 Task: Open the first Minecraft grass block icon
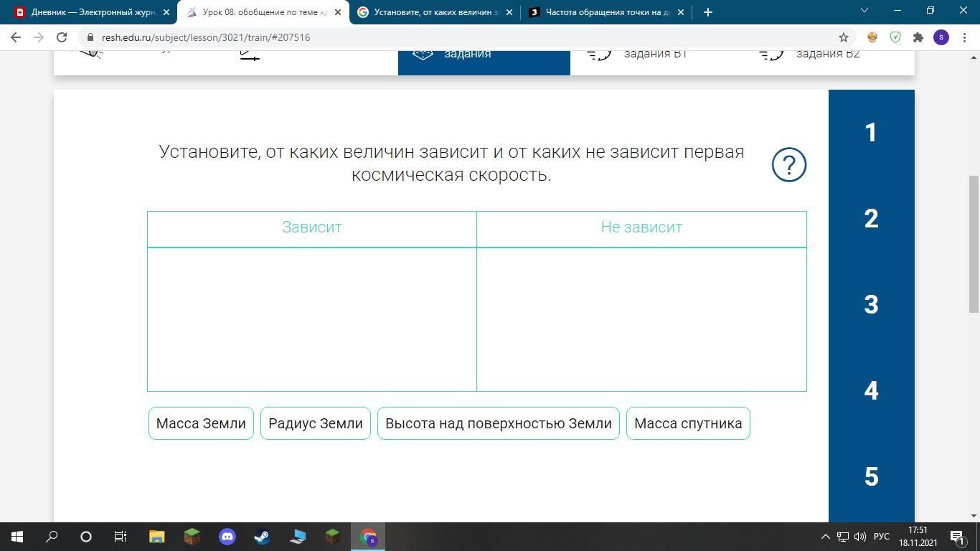[x=192, y=537]
